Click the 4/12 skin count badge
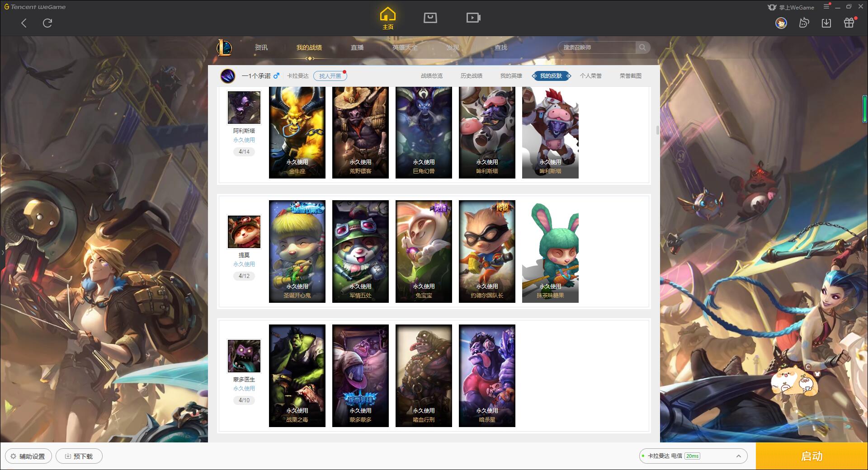This screenshot has height=470, width=868. tap(244, 276)
